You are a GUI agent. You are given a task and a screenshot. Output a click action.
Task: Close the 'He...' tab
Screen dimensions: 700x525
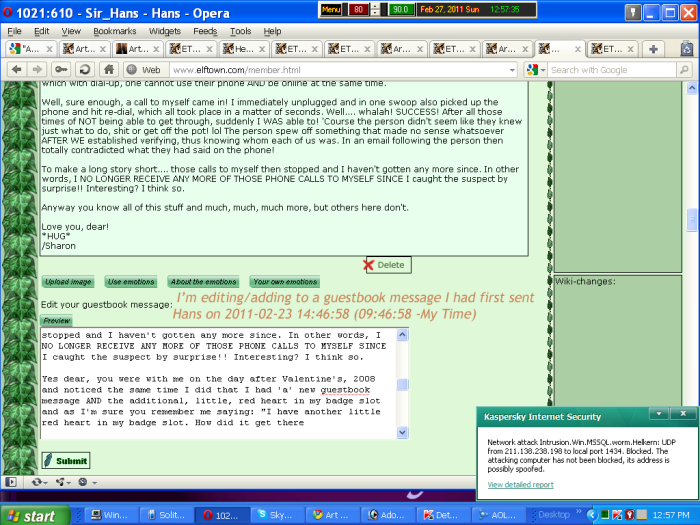coord(262,49)
